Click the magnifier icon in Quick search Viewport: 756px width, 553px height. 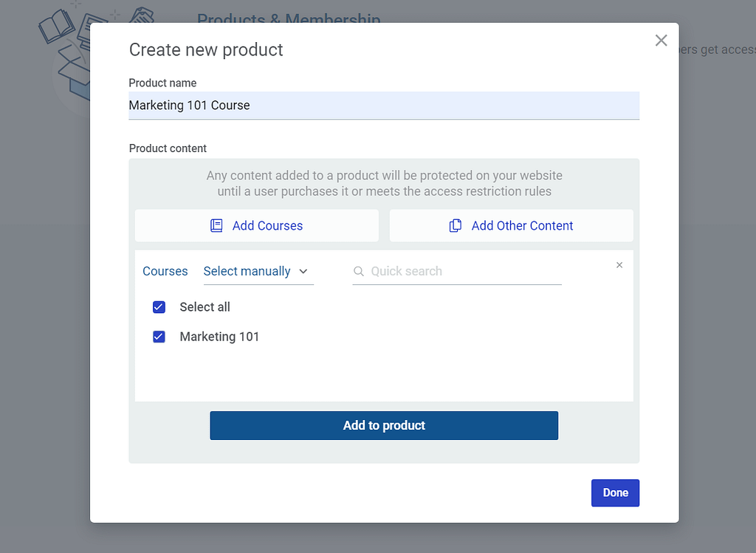359,272
